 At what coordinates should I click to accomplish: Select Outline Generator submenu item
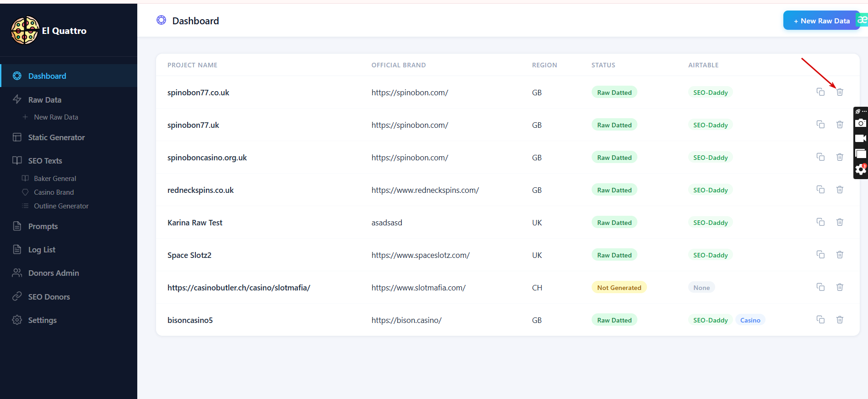pyautogui.click(x=61, y=206)
